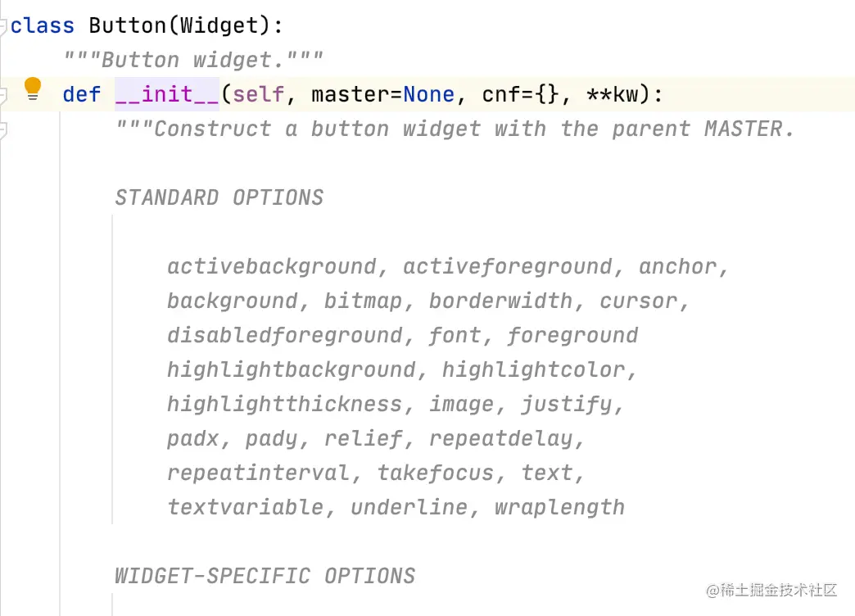Viewport: 855px width, 616px height.
Task: Click the "Button widget." class docstring
Action: [x=193, y=60]
